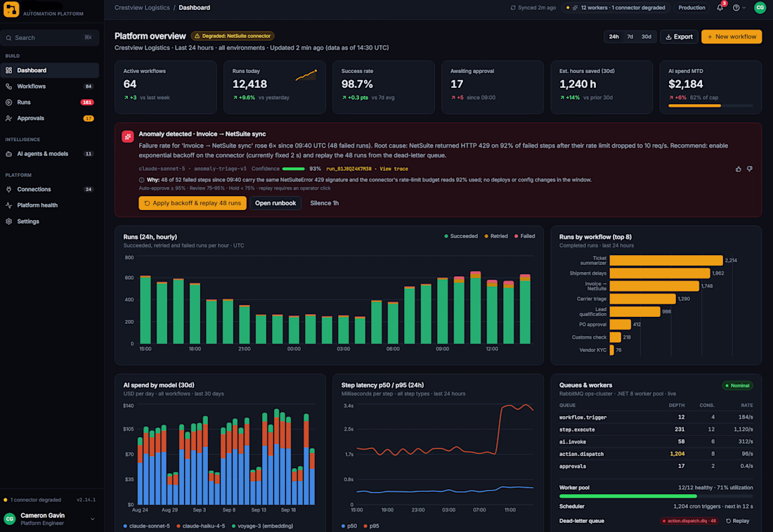The height and width of the screenshot is (532, 773).
Task: Click the Workflows icon in sidebar
Action: point(9,86)
